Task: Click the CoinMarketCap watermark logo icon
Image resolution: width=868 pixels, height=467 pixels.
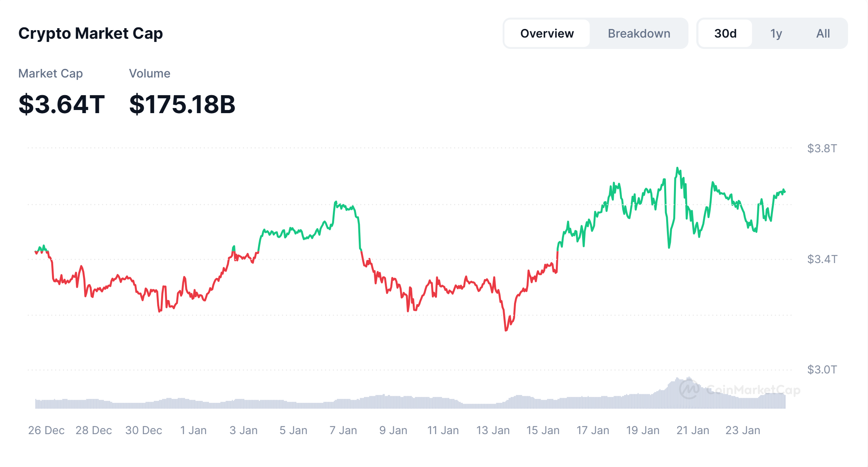Action: [x=689, y=389]
